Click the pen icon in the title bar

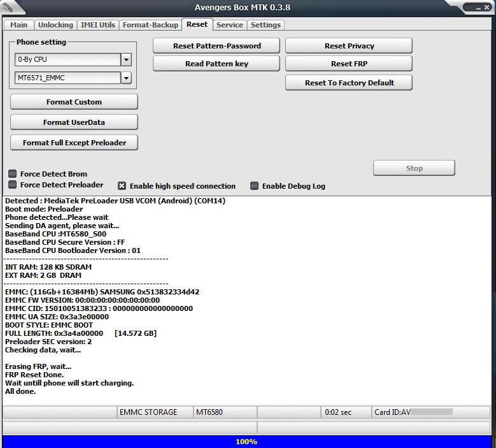7,6
